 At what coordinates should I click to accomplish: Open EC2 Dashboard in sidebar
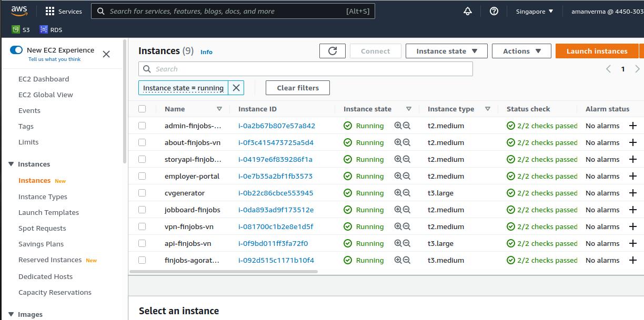click(44, 79)
